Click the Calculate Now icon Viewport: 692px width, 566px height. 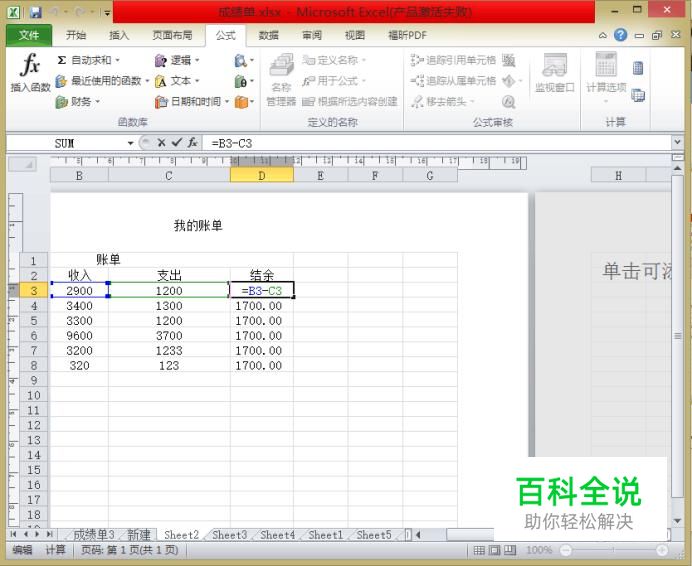click(638, 68)
